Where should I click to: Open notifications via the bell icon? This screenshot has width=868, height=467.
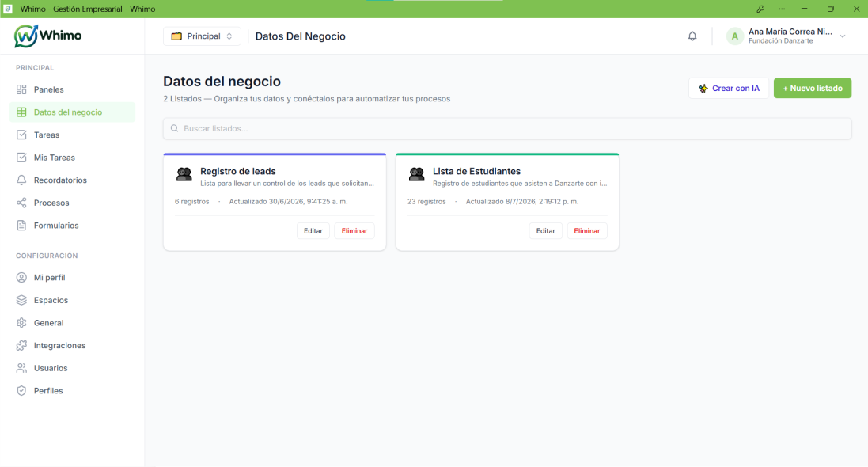(x=692, y=36)
